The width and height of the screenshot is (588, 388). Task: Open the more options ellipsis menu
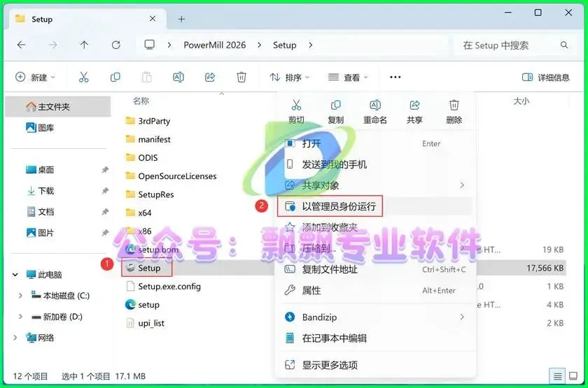(x=395, y=77)
